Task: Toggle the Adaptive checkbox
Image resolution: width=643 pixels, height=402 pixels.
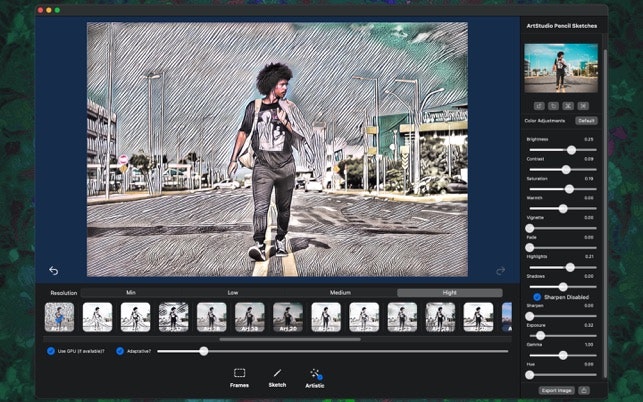Action: pyautogui.click(x=120, y=351)
